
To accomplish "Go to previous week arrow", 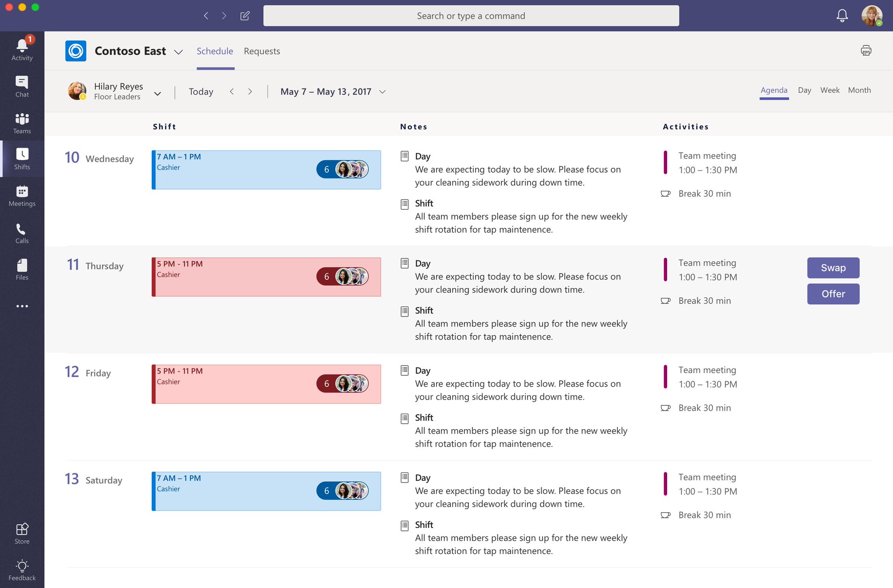I will pyautogui.click(x=232, y=92).
